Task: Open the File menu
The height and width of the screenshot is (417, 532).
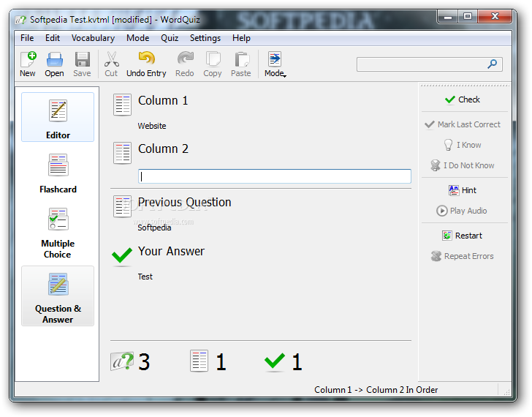Action: [x=27, y=38]
